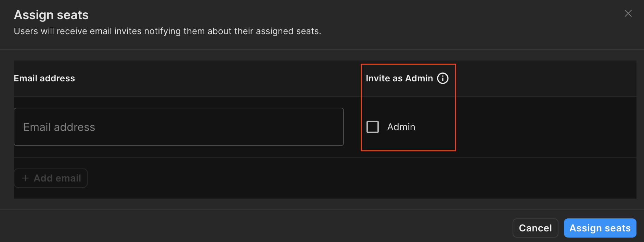Image resolution: width=644 pixels, height=242 pixels.
Task: Focus the Email address input field
Action: [179, 127]
